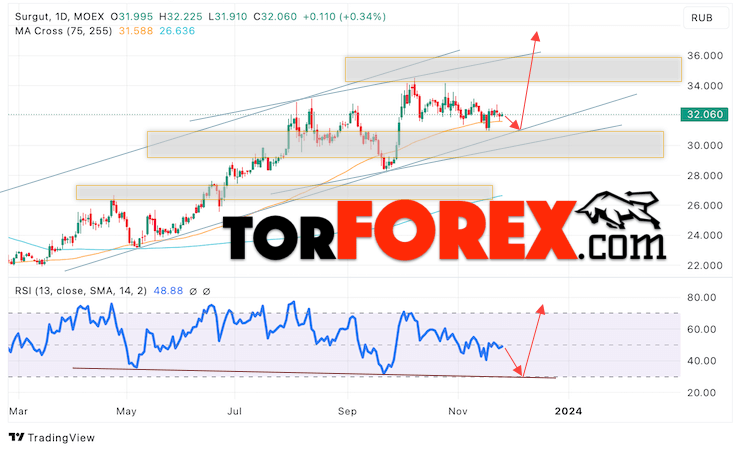Image resolution: width=741 pixels, height=452 pixels.
Task: Click the orange MA value 31.588
Action: (x=136, y=31)
